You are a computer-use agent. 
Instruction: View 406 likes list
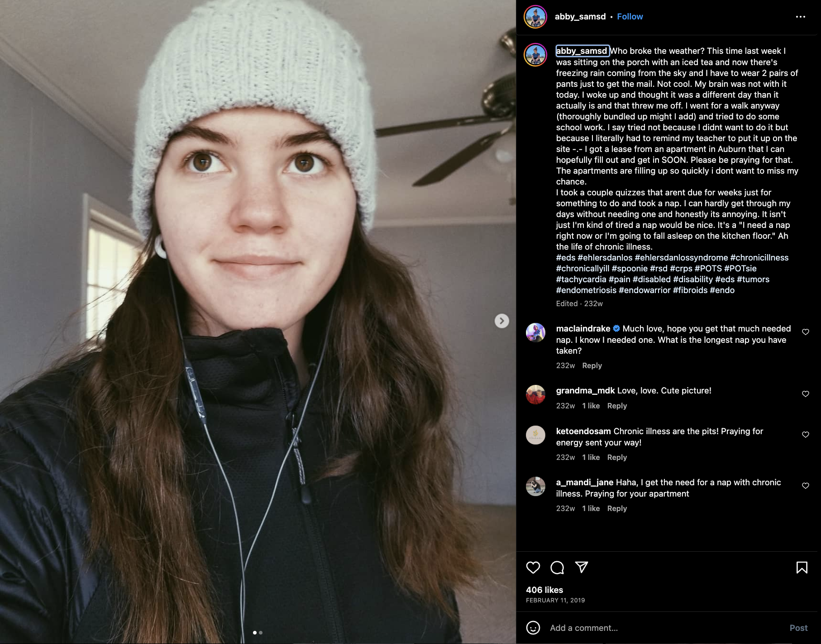click(544, 590)
